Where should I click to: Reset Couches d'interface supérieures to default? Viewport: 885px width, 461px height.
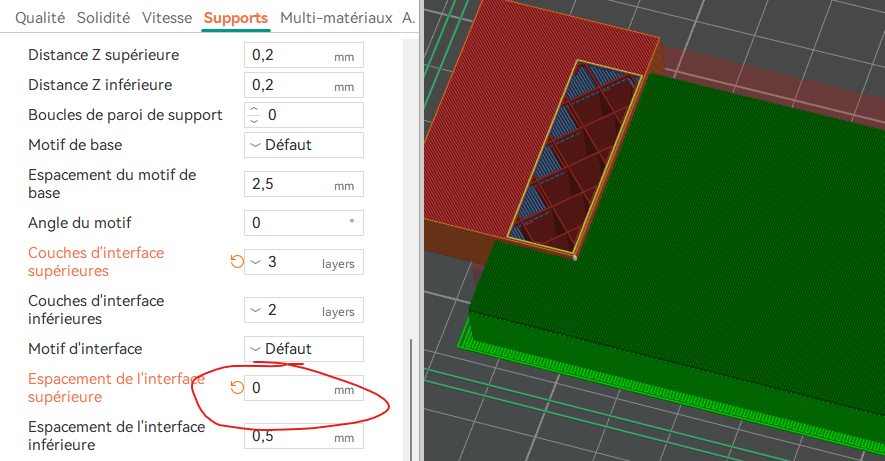coord(237,262)
